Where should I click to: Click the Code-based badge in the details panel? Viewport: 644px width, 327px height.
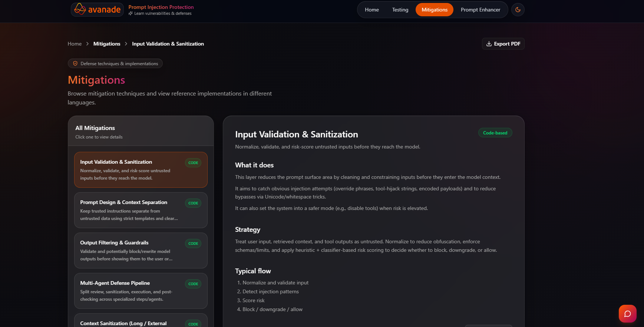(x=495, y=133)
